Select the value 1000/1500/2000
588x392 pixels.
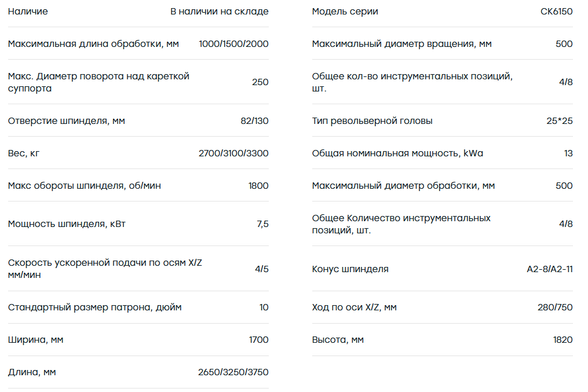(x=233, y=44)
